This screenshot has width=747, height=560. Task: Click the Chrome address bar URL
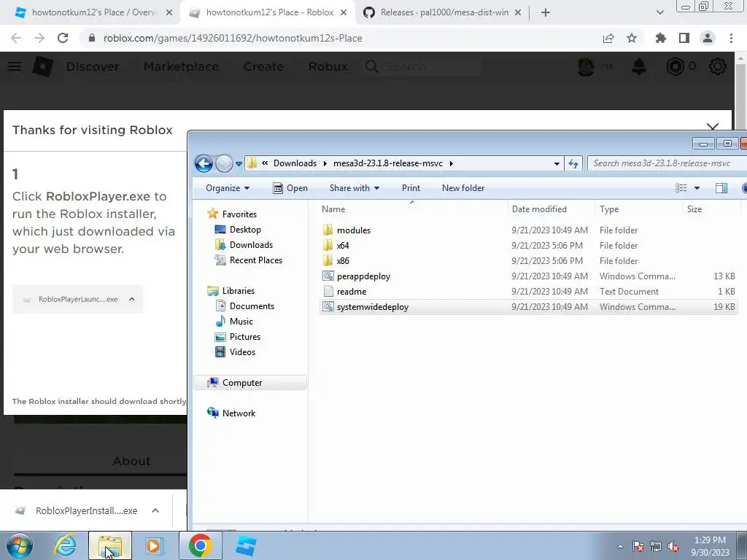pos(233,38)
